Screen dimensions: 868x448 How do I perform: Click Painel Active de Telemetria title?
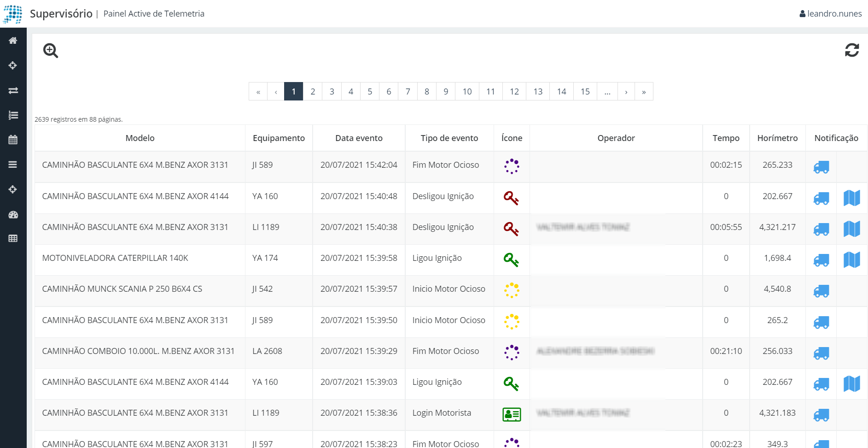[x=154, y=14]
